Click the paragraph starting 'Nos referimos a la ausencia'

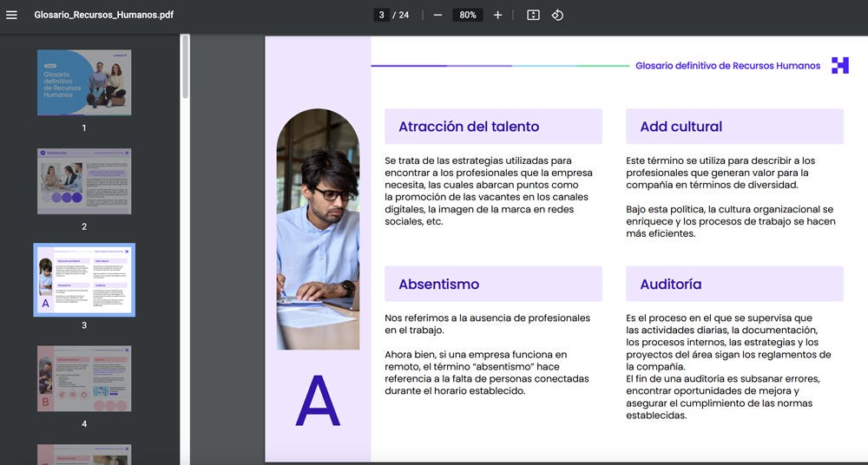pyautogui.click(x=488, y=324)
